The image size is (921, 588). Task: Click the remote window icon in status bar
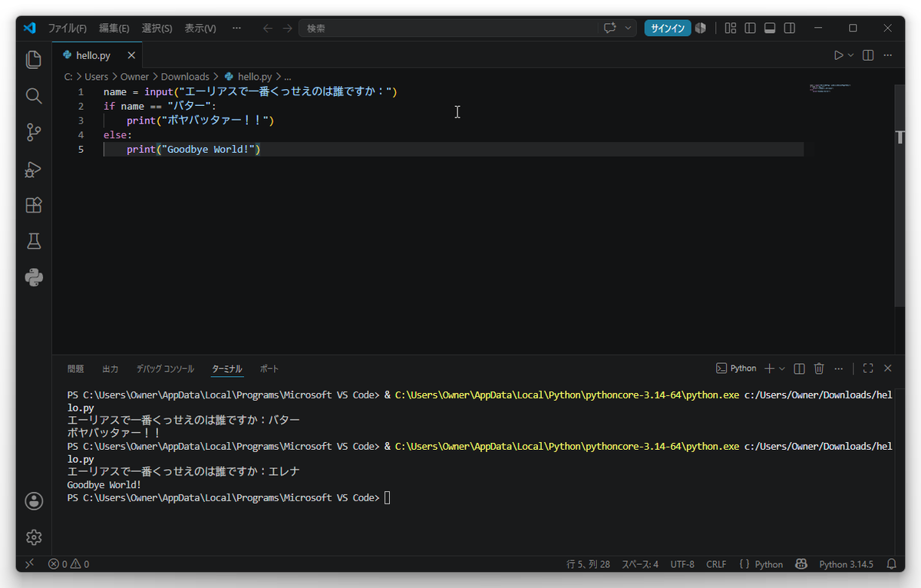coord(29,564)
